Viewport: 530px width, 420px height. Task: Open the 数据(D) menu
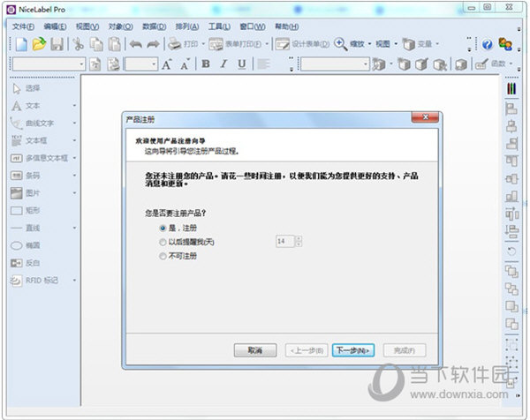pyautogui.click(x=154, y=26)
